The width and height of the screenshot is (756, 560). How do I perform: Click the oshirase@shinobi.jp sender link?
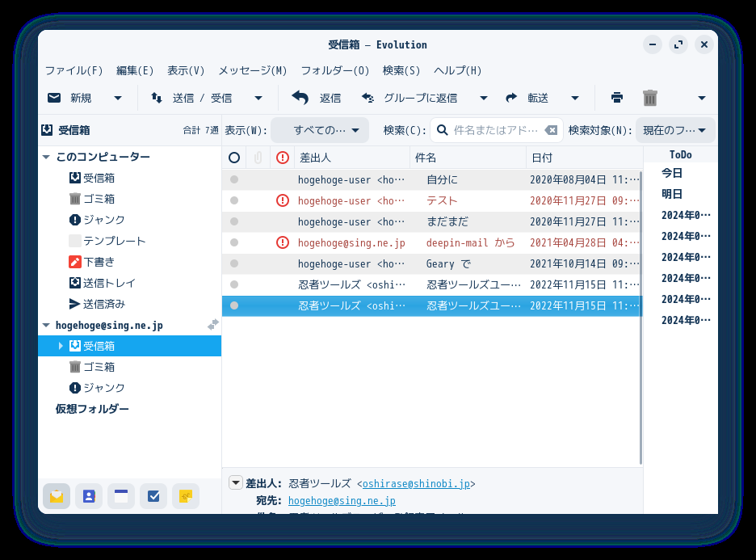[416, 484]
